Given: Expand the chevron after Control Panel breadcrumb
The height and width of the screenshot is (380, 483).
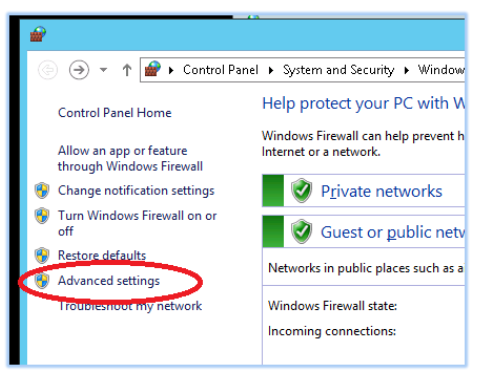Looking at the screenshot, I should [271, 70].
